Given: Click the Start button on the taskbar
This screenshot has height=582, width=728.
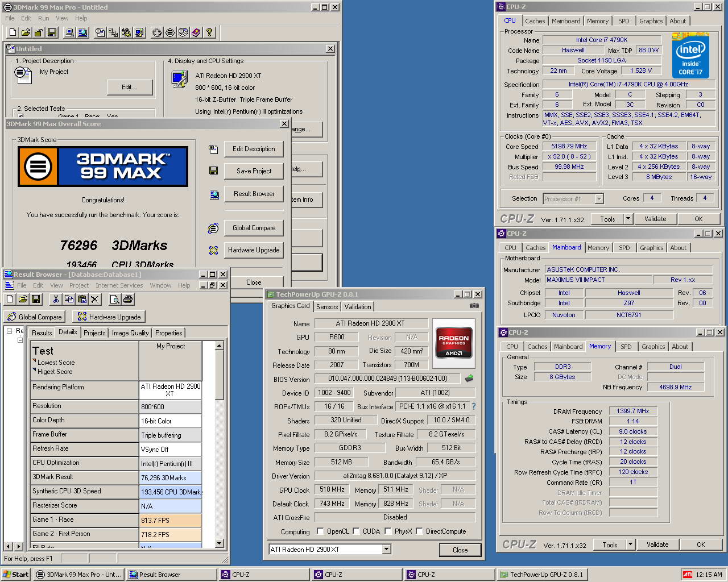Looking at the screenshot, I should pyautogui.click(x=16, y=575).
